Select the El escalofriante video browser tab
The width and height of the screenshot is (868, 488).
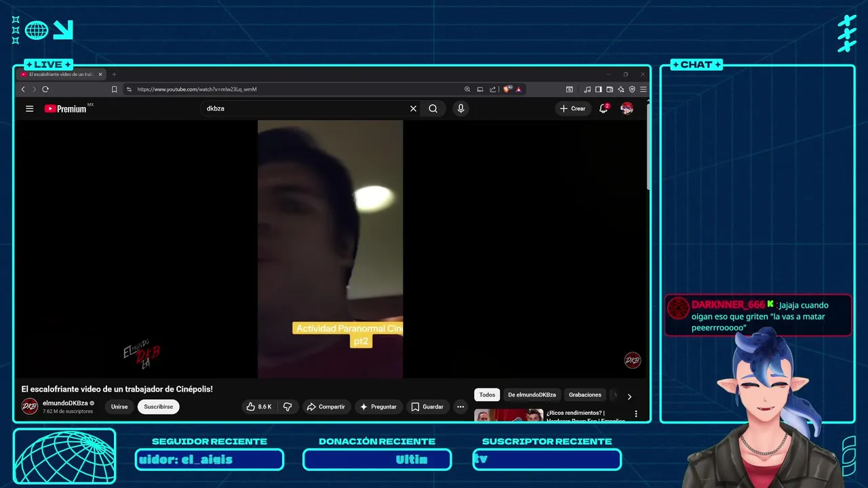click(x=62, y=75)
